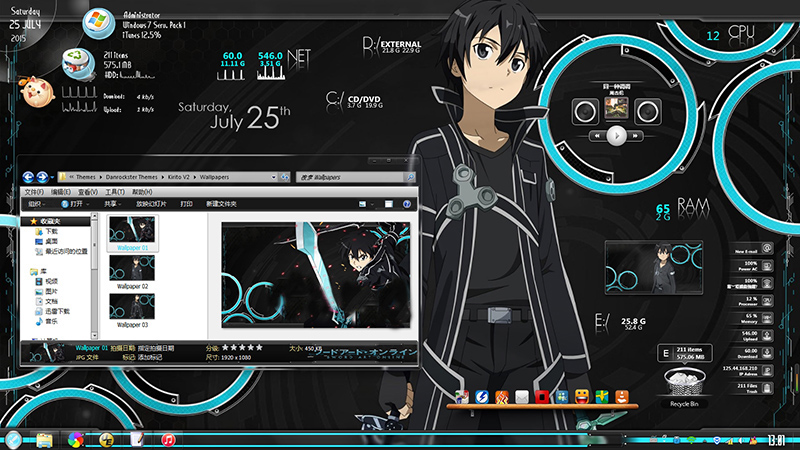Select the Wallpaper 02 thumbnail
Screen dimensions: 800x450
point(132,268)
